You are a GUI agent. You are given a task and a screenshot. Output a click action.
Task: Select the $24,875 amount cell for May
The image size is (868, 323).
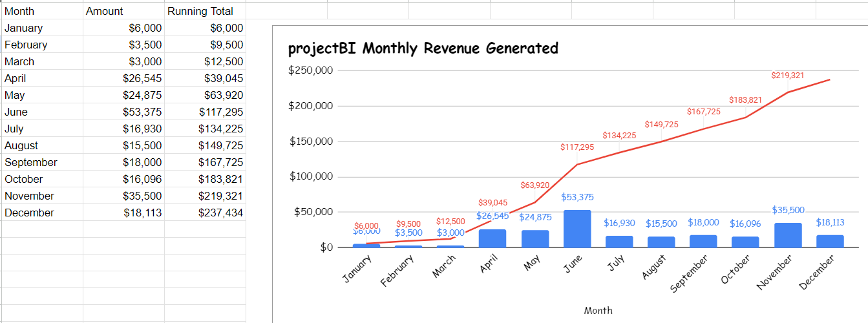(123, 95)
